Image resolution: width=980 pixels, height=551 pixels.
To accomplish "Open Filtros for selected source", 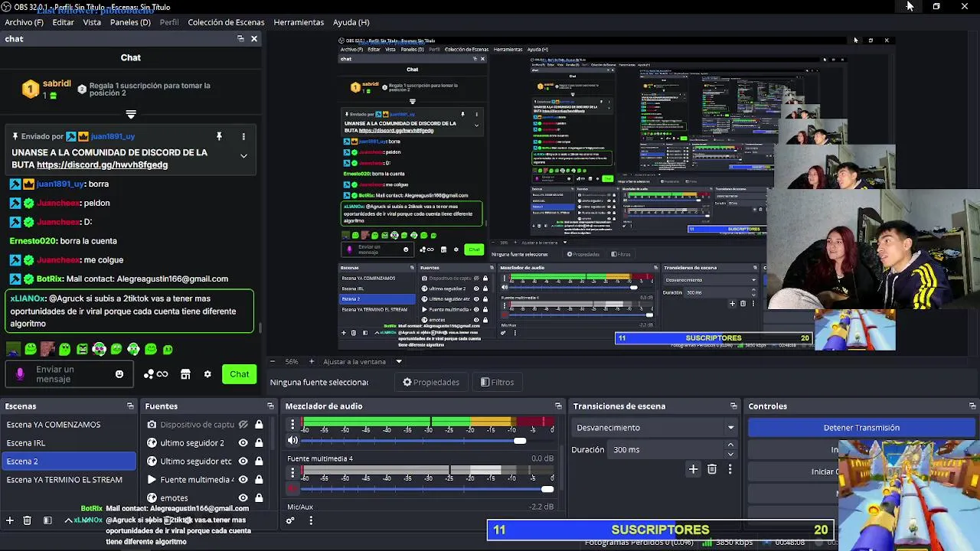I will (497, 382).
